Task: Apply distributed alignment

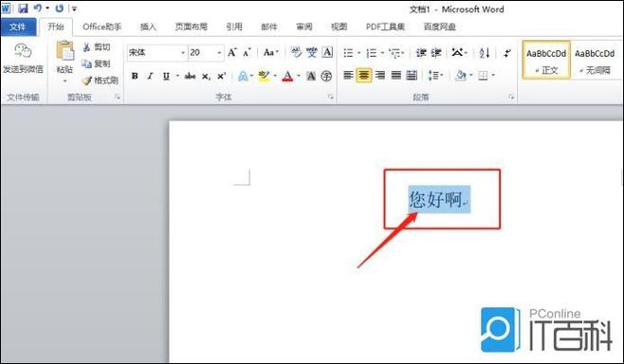Action: [x=412, y=75]
